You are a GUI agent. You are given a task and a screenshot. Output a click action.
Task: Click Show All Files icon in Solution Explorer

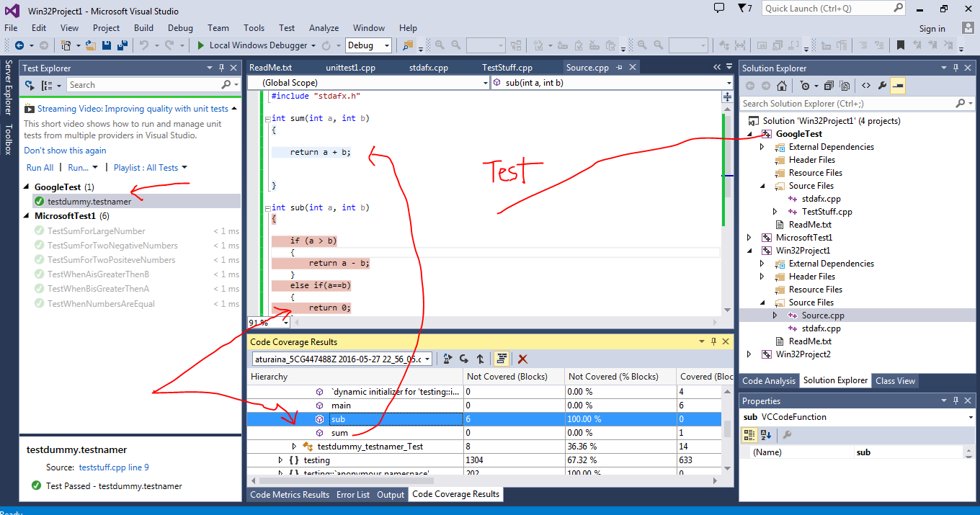click(x=844, y=86)
